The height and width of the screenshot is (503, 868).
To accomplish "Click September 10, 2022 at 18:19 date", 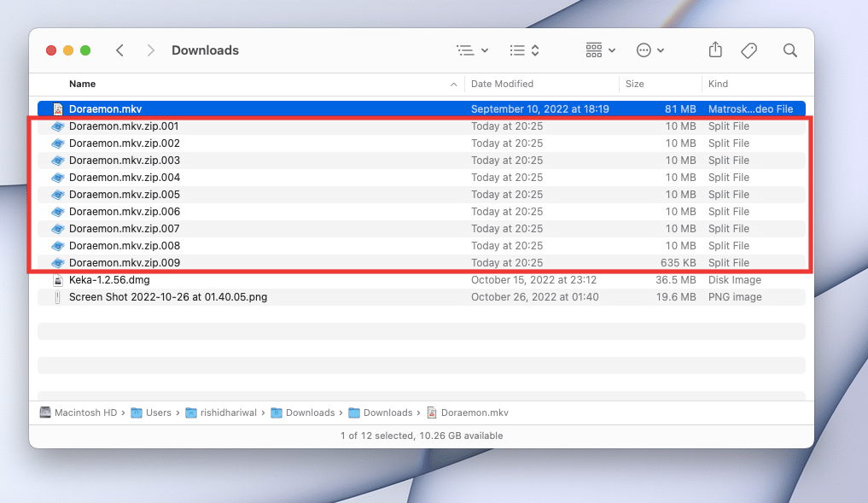I will point(539,109).
